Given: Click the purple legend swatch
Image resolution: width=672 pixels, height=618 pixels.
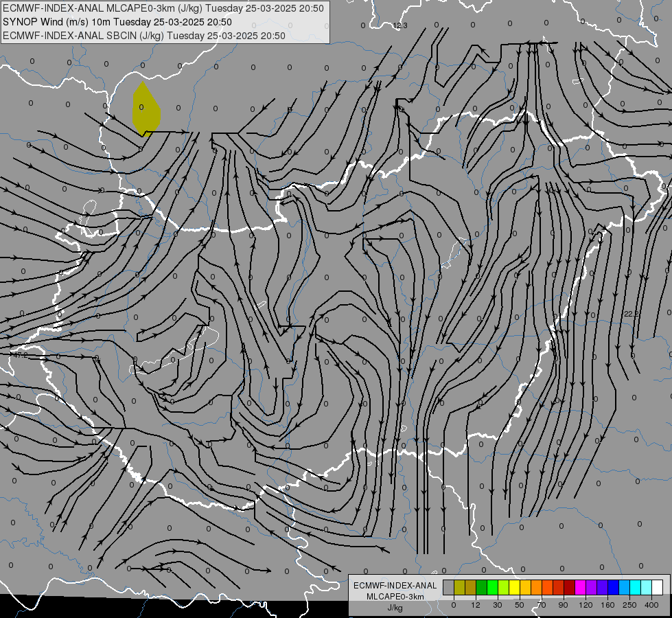Looking at the screenshot, I should [592, 587].
